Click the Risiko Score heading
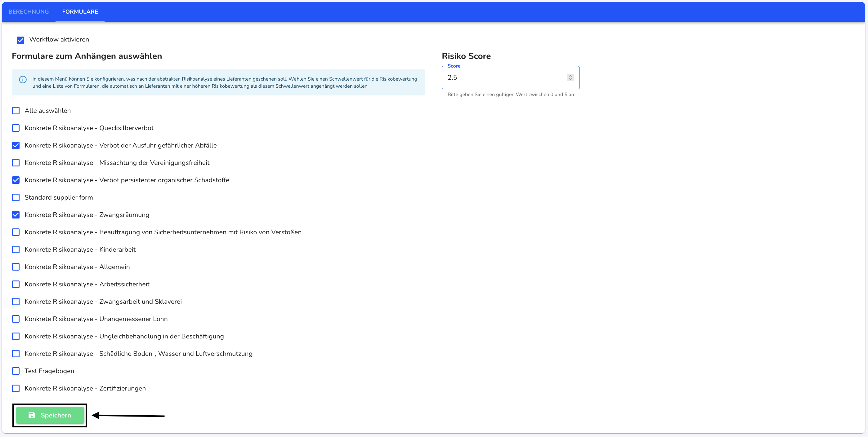868x437 pixels. coord(466,56)
